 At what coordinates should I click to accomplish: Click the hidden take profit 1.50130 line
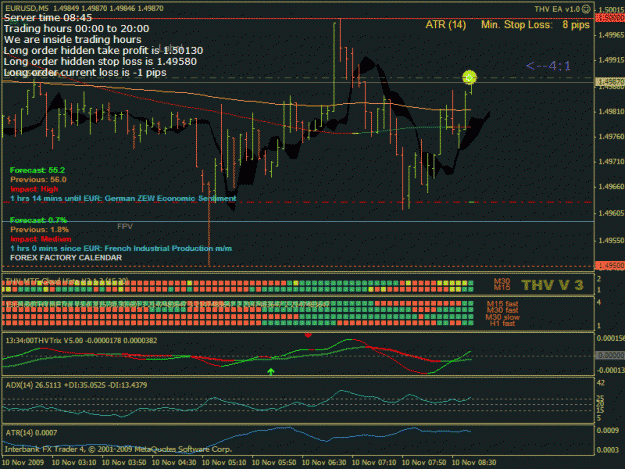pyautogui.click(x=103, y=51)
